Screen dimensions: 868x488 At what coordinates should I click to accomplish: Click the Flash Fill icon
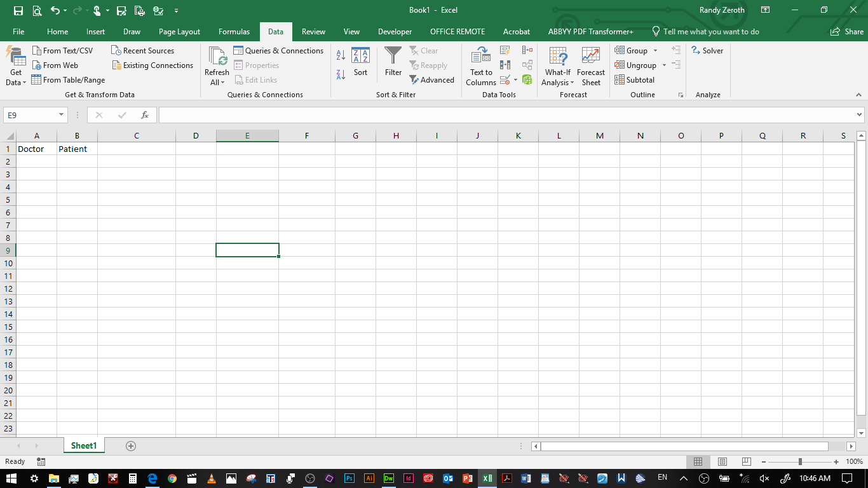505,50
